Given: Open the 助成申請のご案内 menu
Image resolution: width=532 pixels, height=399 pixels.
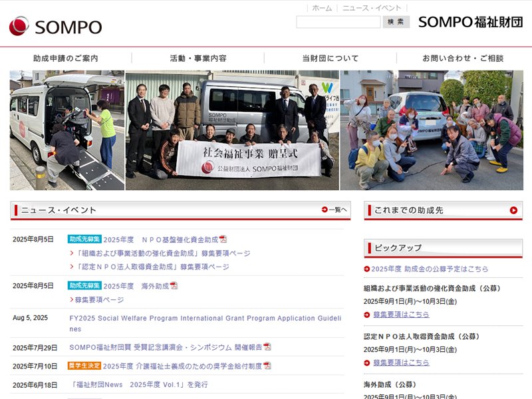Looking at the screenshot, I should 65,59.
